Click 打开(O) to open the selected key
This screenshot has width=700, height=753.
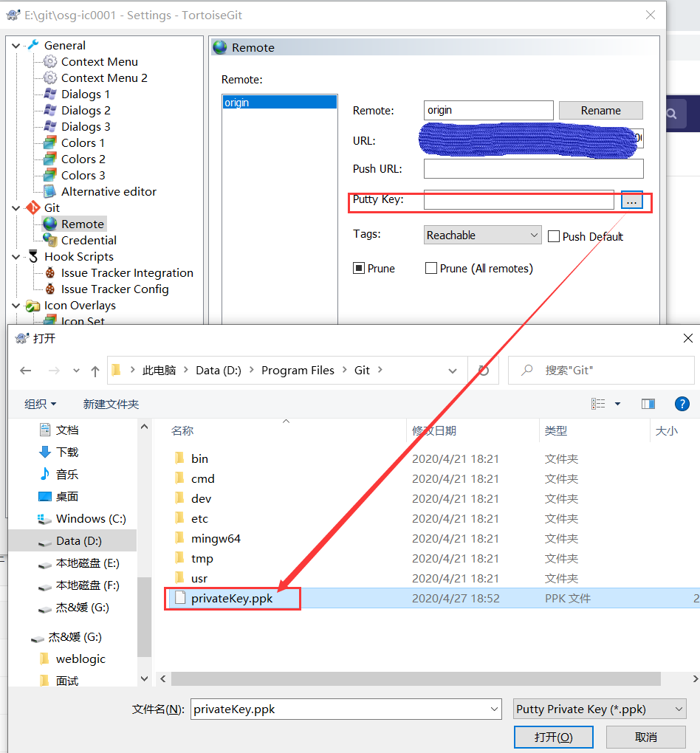(x=553, y=737)
